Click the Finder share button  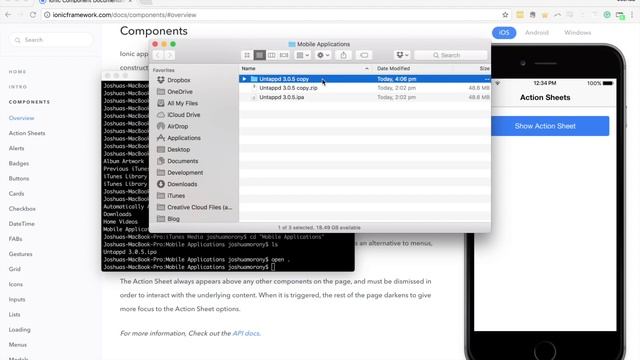(x=344, y=55)
